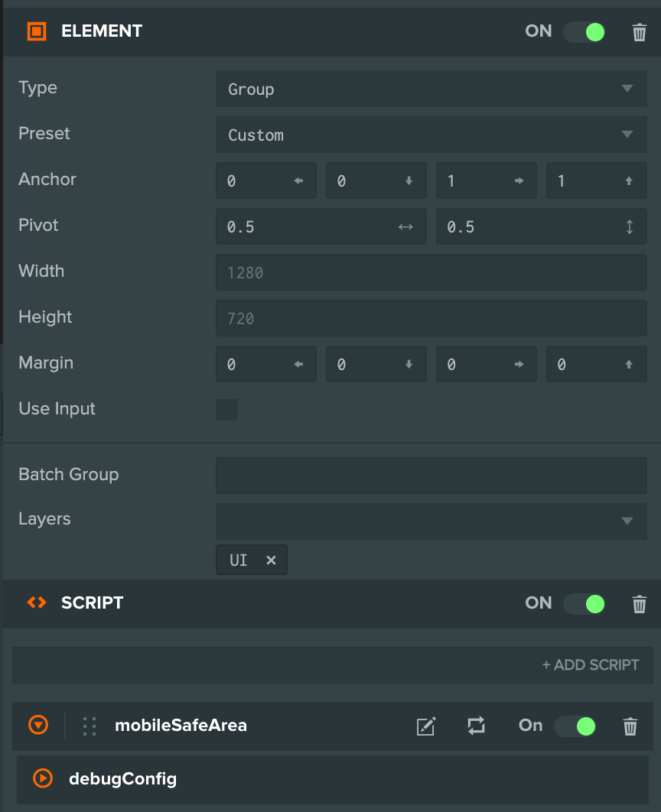
Task: Click the parse/refresh icon for mobileSafeArea
Action: [x=476, y=726]
